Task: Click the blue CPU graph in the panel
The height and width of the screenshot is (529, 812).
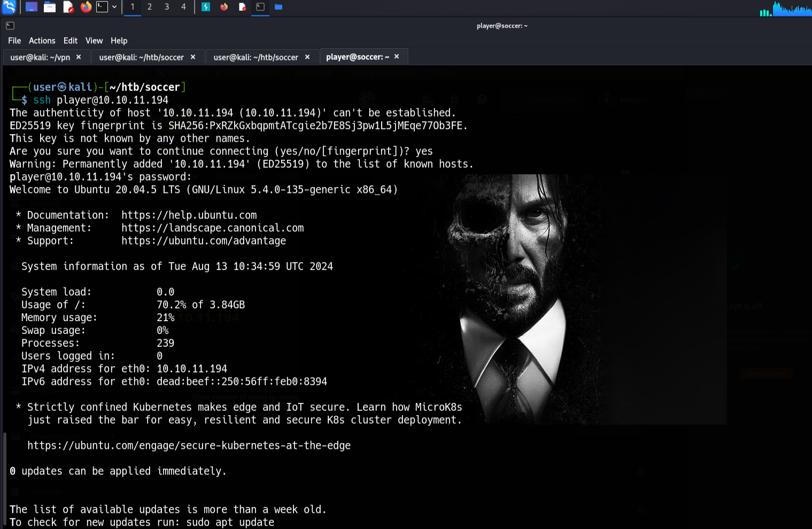Action: [792, 8]
